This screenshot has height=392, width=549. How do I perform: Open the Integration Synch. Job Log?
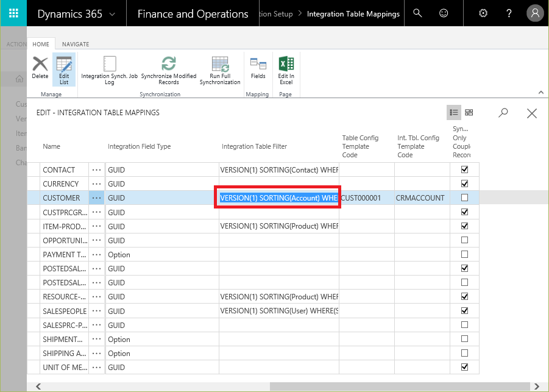coord(110,70)
